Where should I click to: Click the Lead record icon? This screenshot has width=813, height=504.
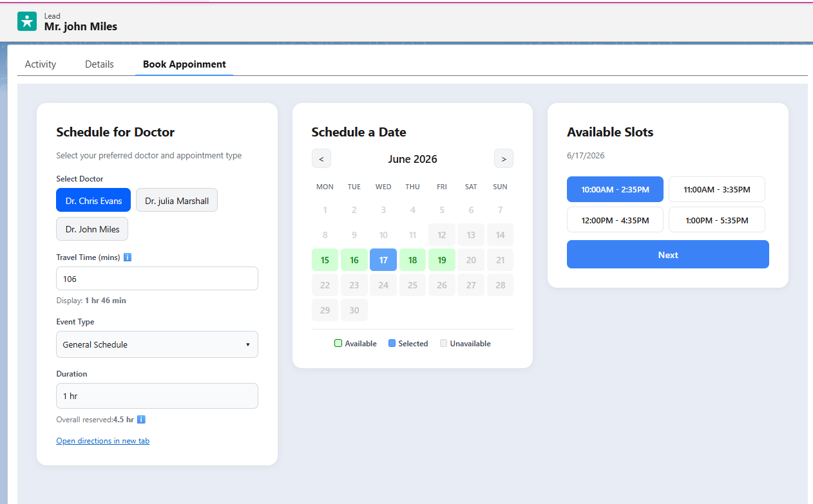[27, 21]
